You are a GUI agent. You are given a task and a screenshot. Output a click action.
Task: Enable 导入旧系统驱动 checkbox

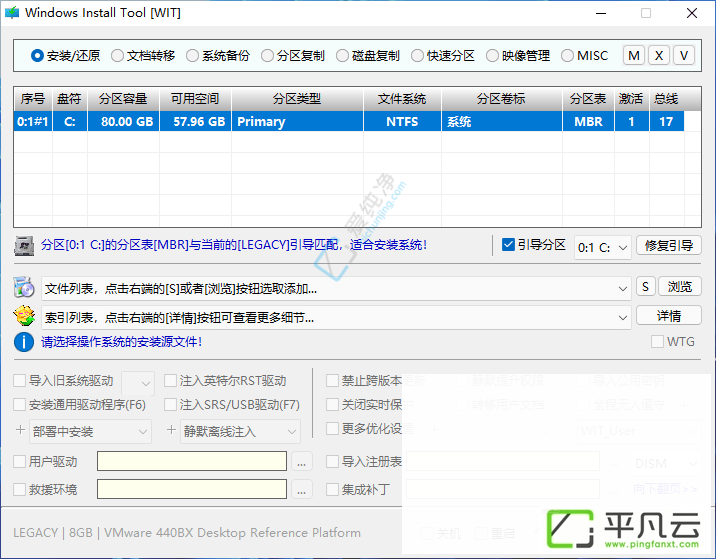pyautogui.click(x=20, y=380)
